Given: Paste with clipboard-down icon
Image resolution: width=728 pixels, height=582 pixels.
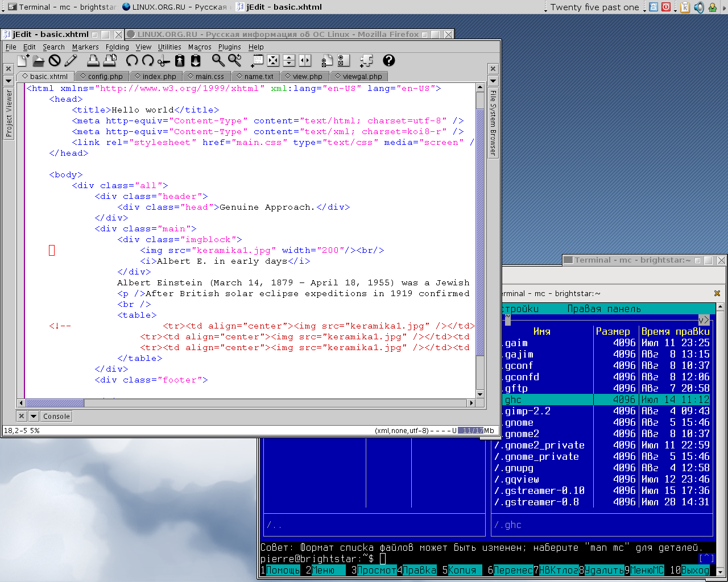Looking at the screenshot, I should (x=196, y=60).
